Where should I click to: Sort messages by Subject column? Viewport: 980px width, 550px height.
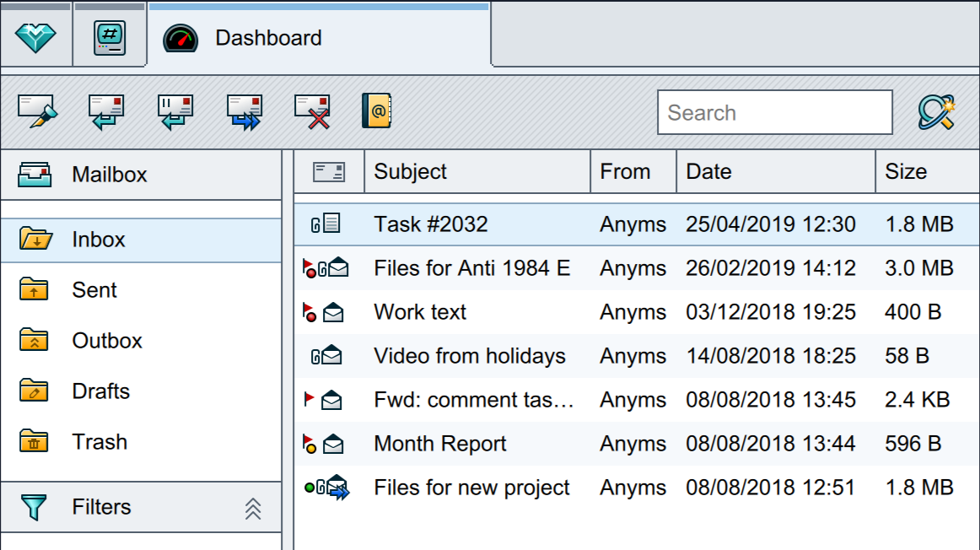(x=411, y=172)
